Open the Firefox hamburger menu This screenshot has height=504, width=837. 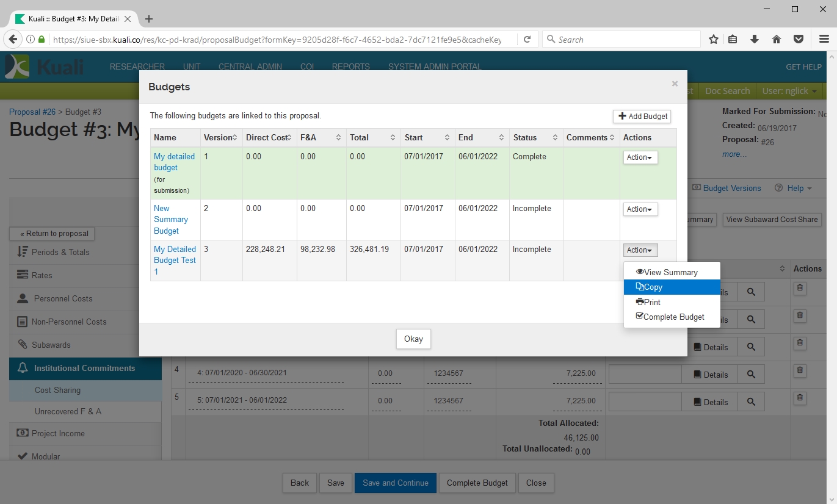pos(824,40)
